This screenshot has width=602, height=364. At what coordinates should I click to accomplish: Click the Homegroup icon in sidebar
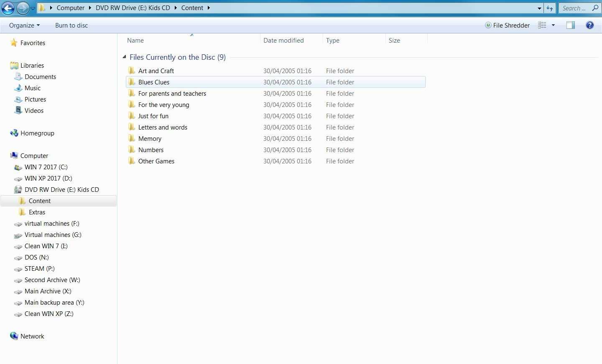pyautogui.click(x=14, y=133)
